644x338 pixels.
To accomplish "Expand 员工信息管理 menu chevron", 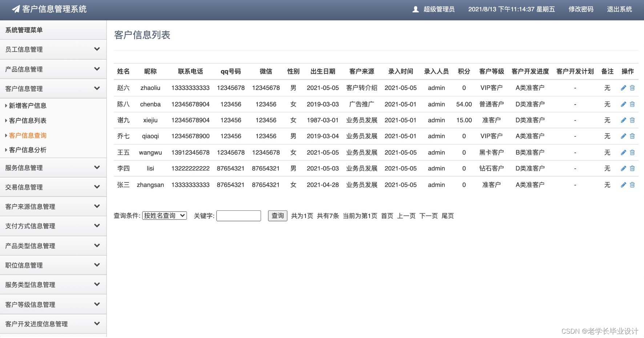I will [97, 49].
